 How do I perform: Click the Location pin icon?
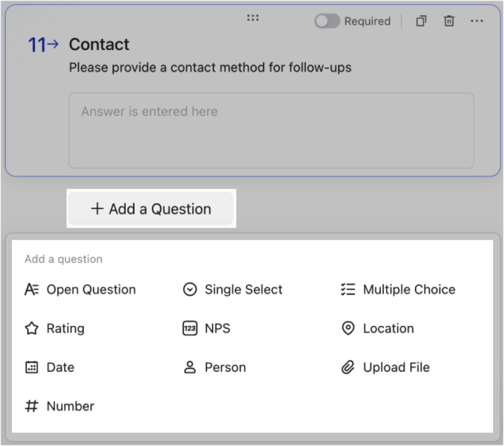click(x=347, y=328)
